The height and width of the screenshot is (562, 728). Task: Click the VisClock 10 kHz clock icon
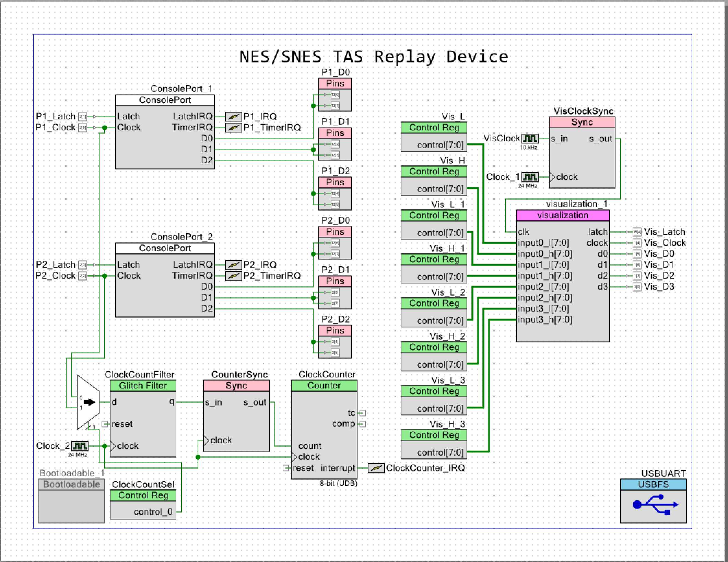pyautogui.click(x=530, y=139)
